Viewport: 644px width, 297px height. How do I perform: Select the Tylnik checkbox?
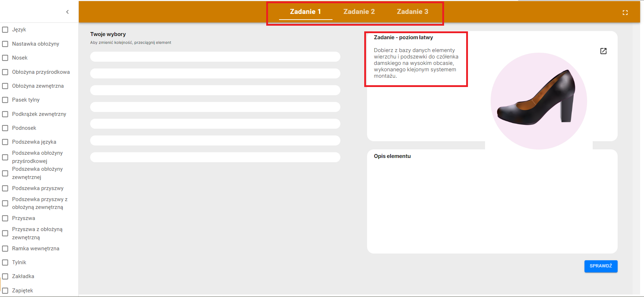click(5, 262)
